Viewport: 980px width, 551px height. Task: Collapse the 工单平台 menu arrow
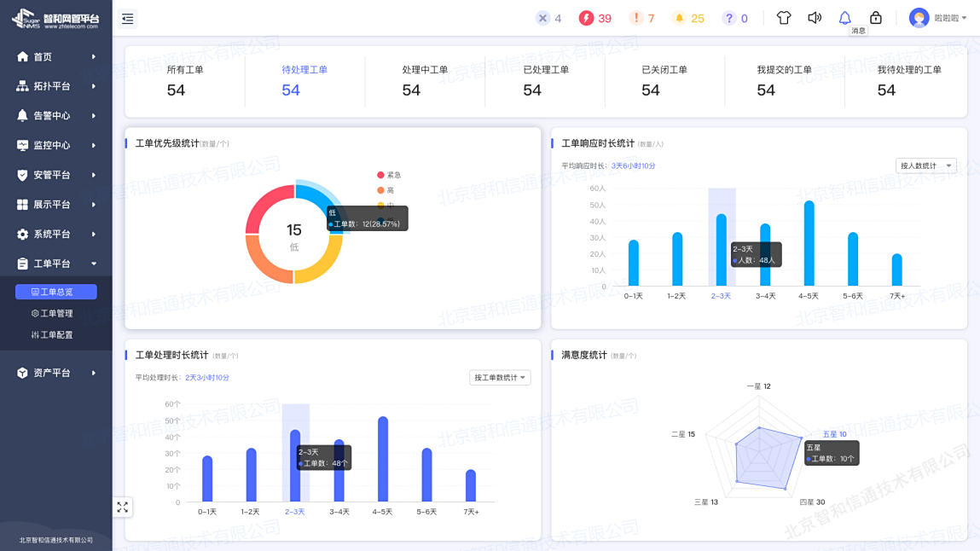(94, 264)
